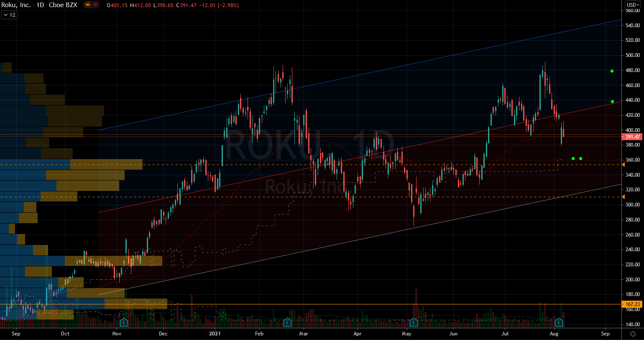Image resolution: width=644 pixels, height=340 pixels.
Task: Click the May earnings E marker
Action: (x=414, y=322)
